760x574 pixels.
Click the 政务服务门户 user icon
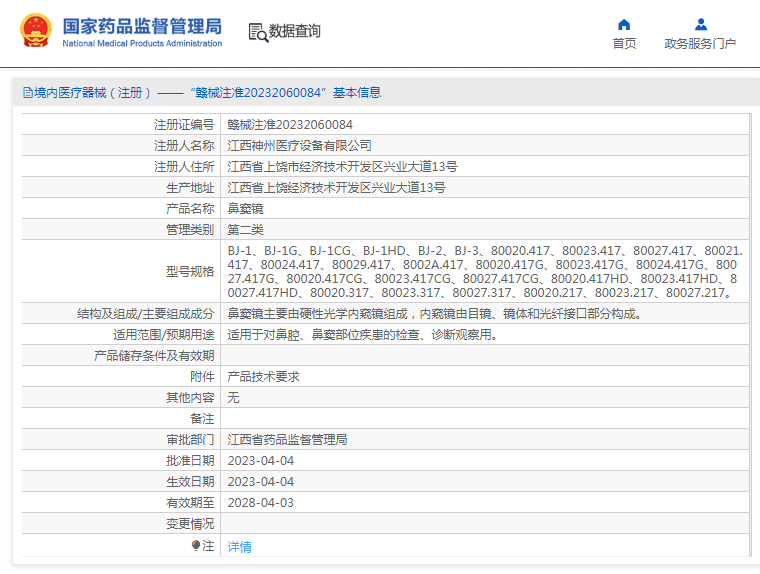(701, 24)
